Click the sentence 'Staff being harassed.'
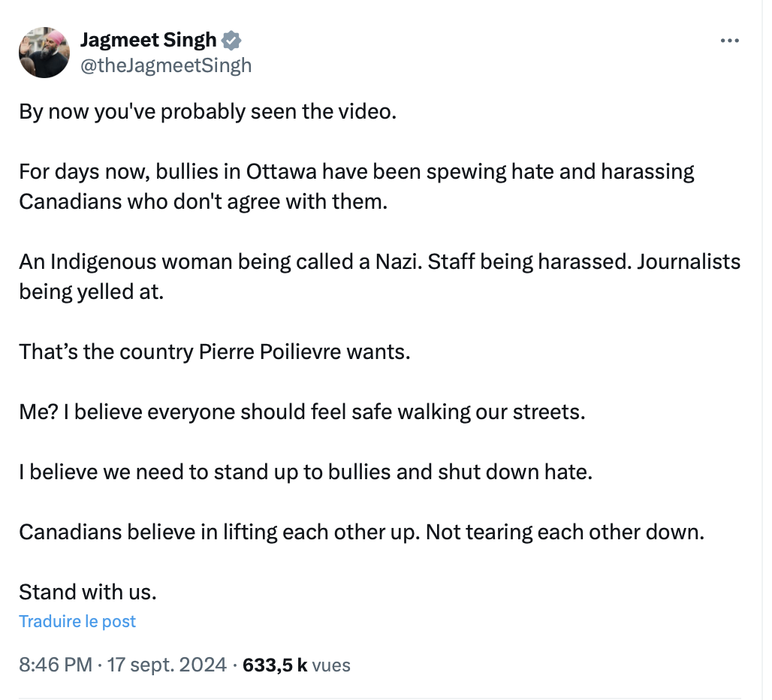 pos(529,262)
